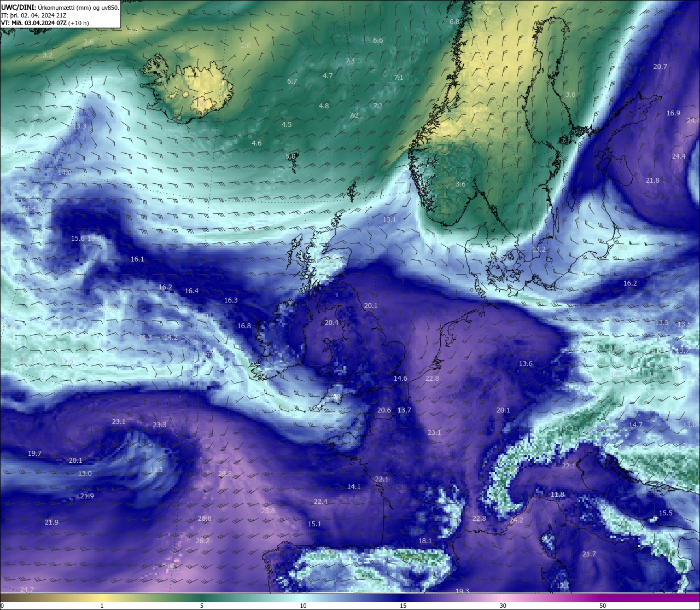This screenshot has height=610, width=700.
Task: Click the map value '6.6'
Action: click(378, 40)
